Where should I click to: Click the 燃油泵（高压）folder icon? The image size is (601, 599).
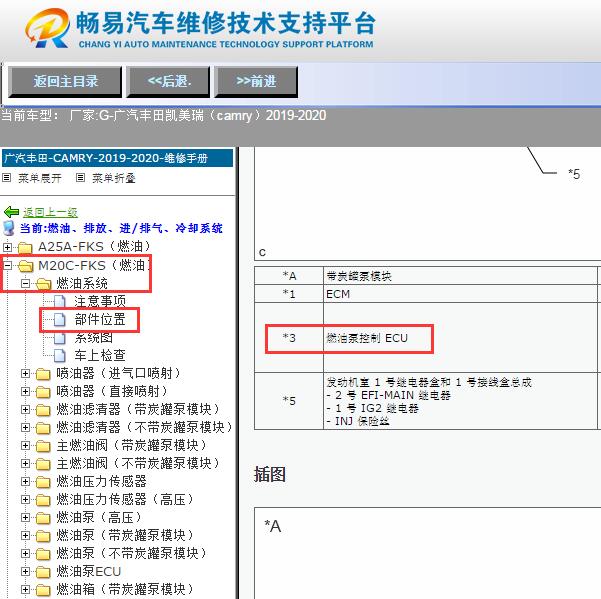pos(43,518)
